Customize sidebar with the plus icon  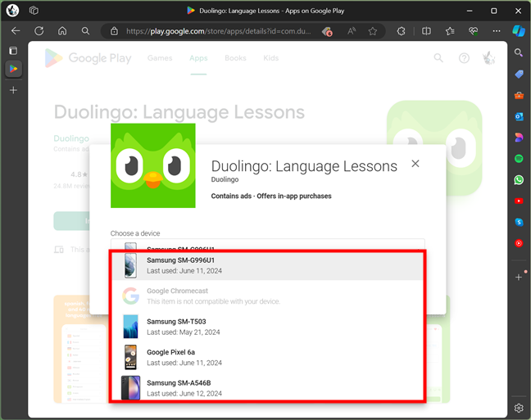519,278
